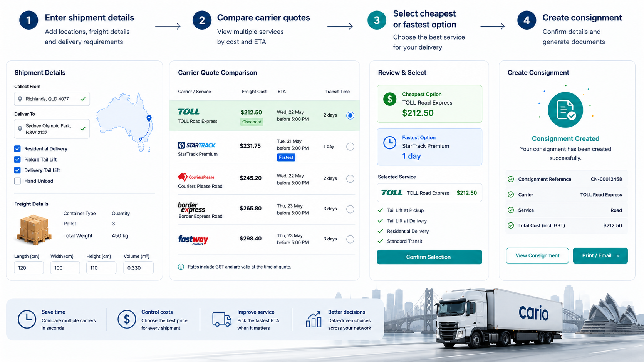Select the Border Express Road radio button

click(x=350, y=209)
